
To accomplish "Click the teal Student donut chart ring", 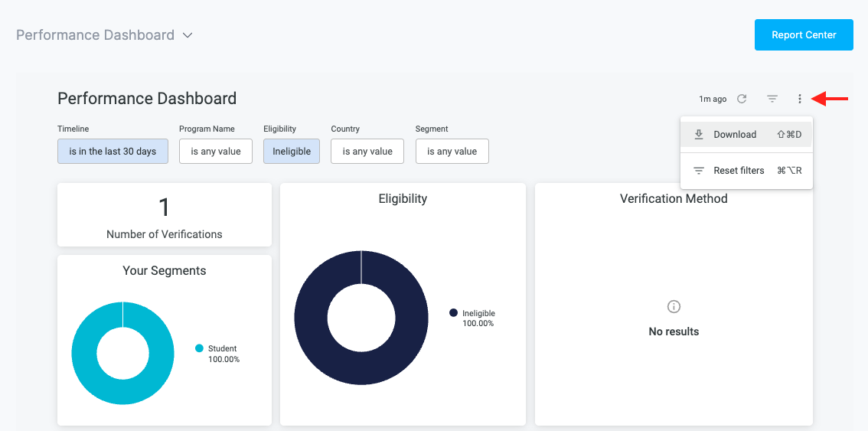I will [84, 353].
